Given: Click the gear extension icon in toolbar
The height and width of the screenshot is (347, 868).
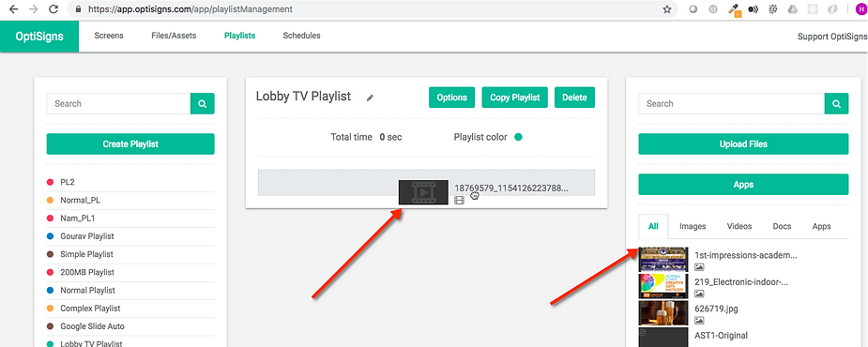Looking at the screenshot, I should click(x=773, y=9).
